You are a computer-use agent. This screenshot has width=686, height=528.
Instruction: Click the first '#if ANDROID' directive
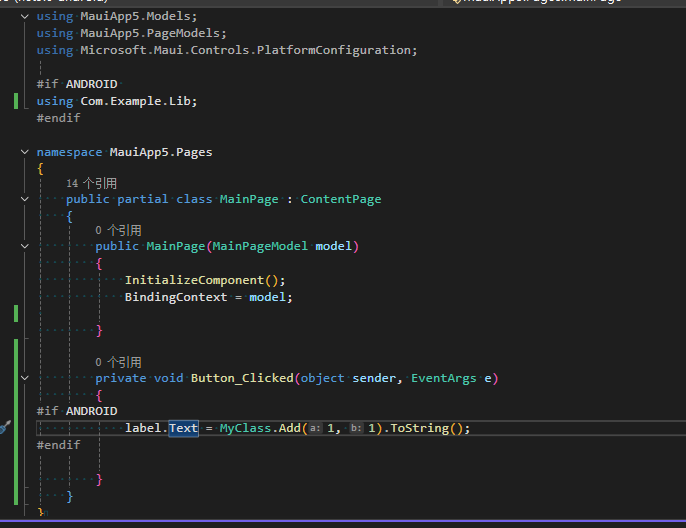click(x=77, y=84)
